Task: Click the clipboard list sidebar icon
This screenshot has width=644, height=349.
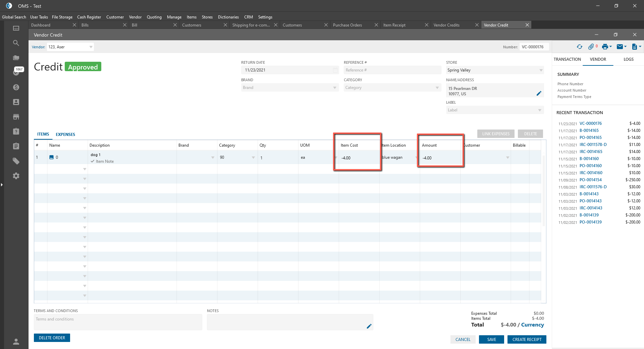Action: point(16,146)
